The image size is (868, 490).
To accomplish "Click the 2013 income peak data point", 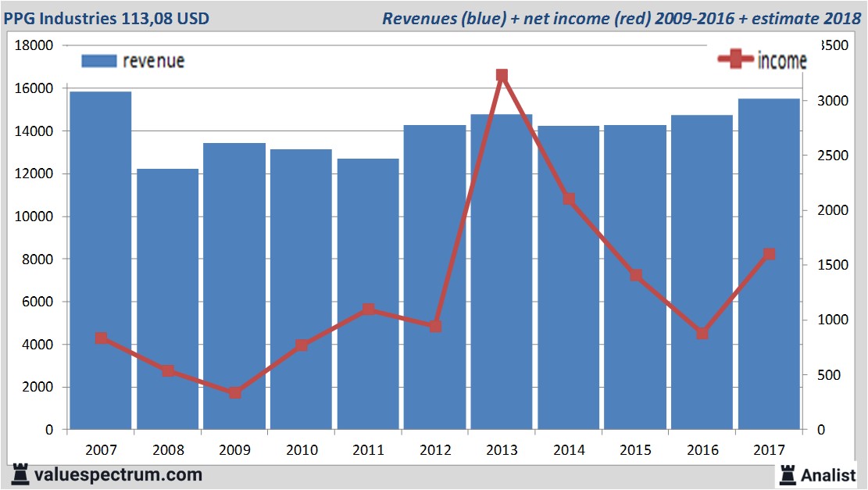I will click(502, 75).
